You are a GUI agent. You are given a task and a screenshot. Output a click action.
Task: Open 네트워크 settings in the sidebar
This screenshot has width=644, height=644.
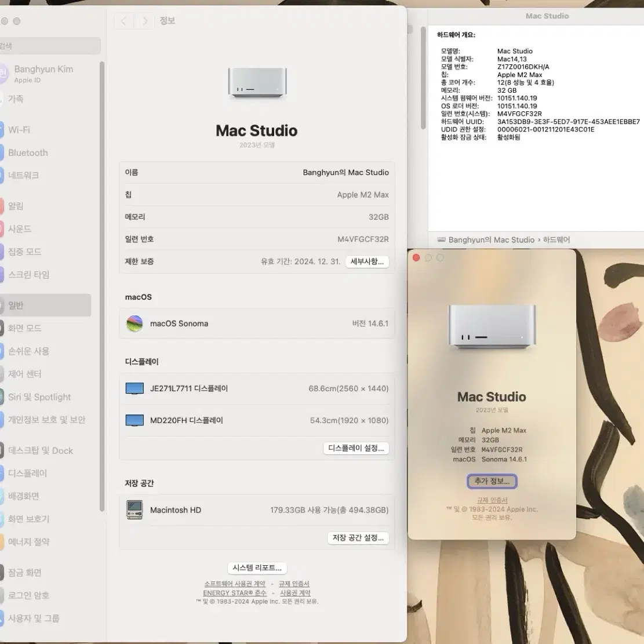23,176
